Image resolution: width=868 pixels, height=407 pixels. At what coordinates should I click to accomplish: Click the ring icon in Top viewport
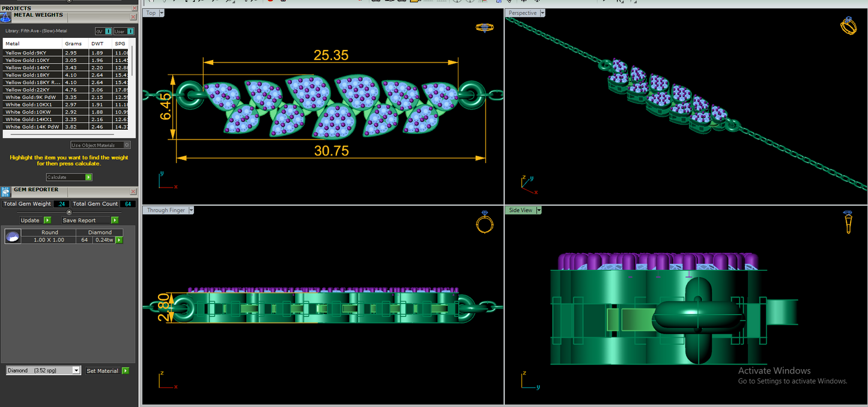(x=484, y=27)
